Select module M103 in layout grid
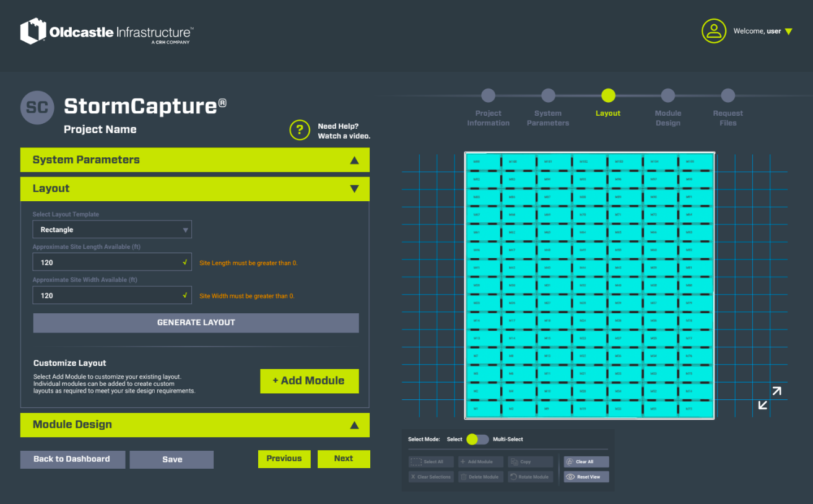Viewport: 813px width, 504px height. tap(625, 162)
